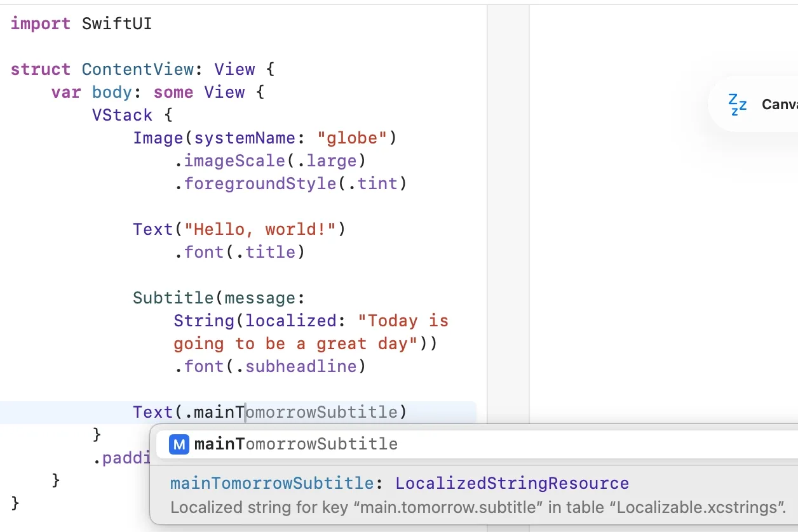Click the ContentView struct declaration
Screen dimensions: 798x532
[137, 69]
